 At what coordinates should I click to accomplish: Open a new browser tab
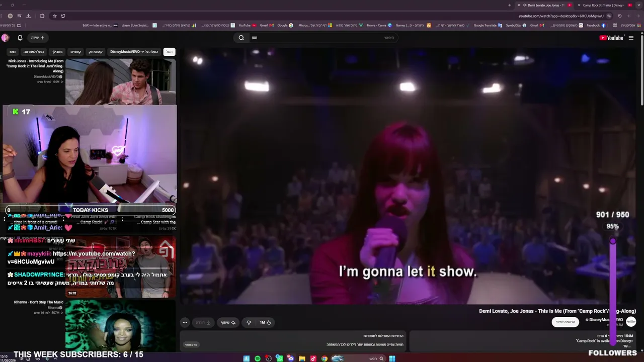tap(510, 5)
